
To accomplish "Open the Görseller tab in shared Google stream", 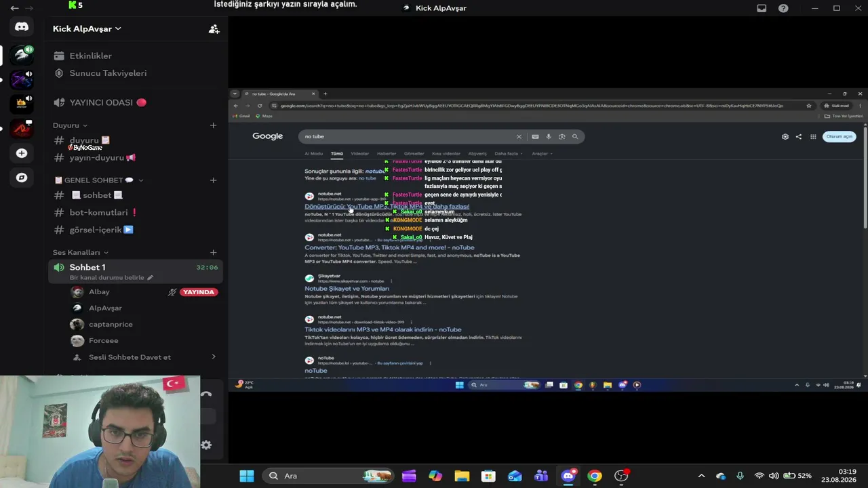I will (414, 154).
